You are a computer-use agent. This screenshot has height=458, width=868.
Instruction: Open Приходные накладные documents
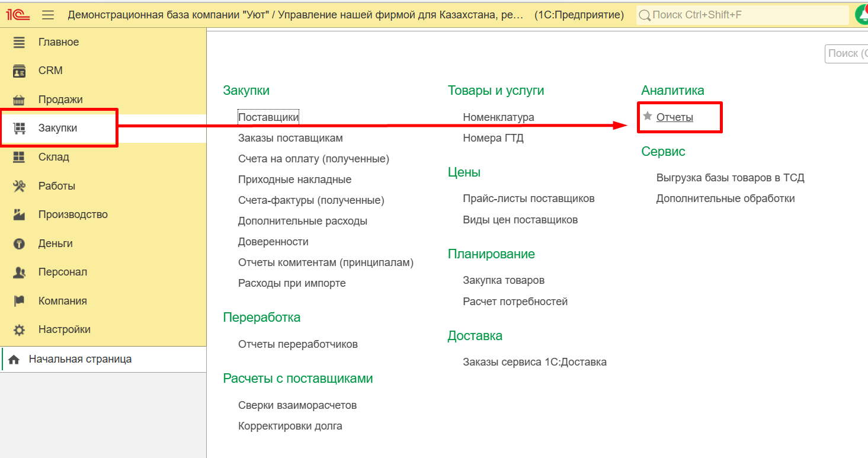click(x=294, y=180)
